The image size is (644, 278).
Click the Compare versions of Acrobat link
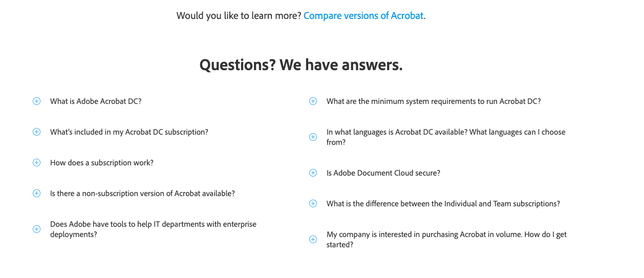coord(363,15)
